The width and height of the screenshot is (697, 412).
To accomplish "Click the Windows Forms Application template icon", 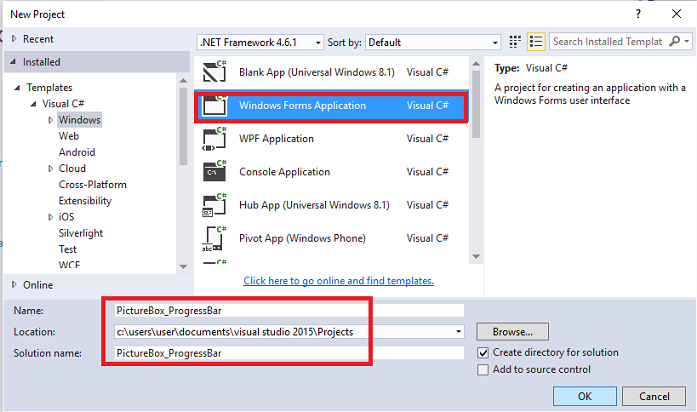I will [215, 106].
